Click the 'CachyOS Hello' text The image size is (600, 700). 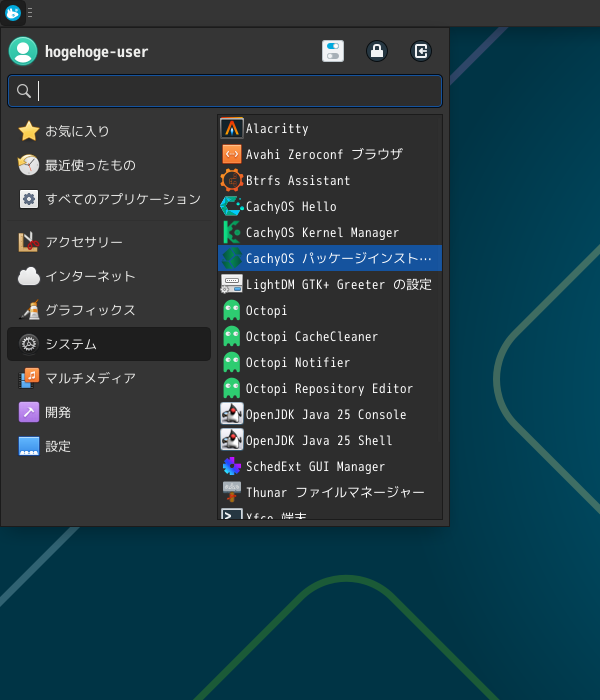pos(291,206)
